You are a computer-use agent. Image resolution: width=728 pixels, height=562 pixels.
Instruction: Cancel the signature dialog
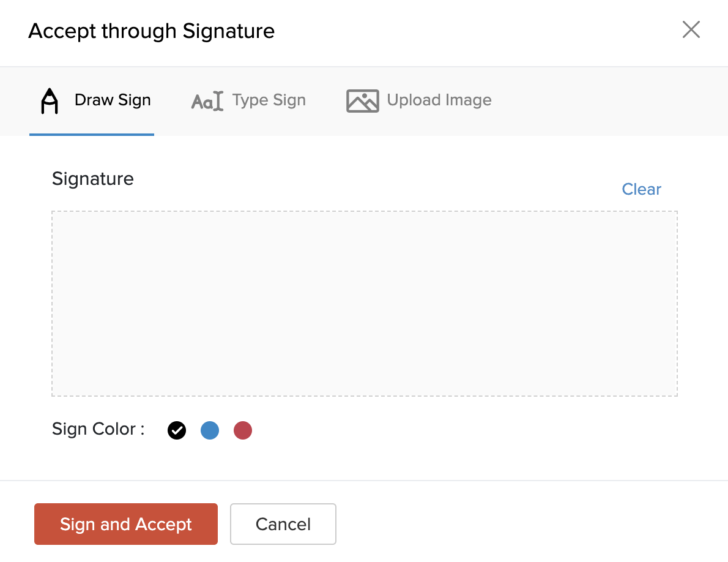[x=283, y=524]
